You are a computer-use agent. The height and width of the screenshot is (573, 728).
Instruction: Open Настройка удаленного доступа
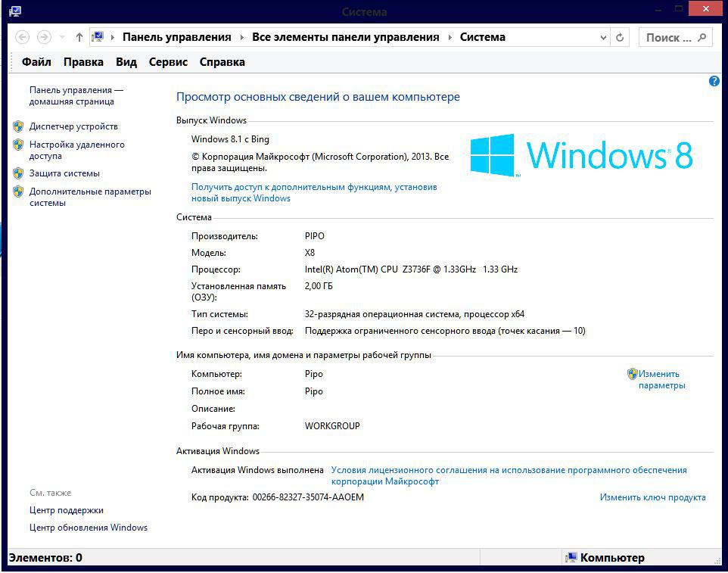tap(76, 150)
